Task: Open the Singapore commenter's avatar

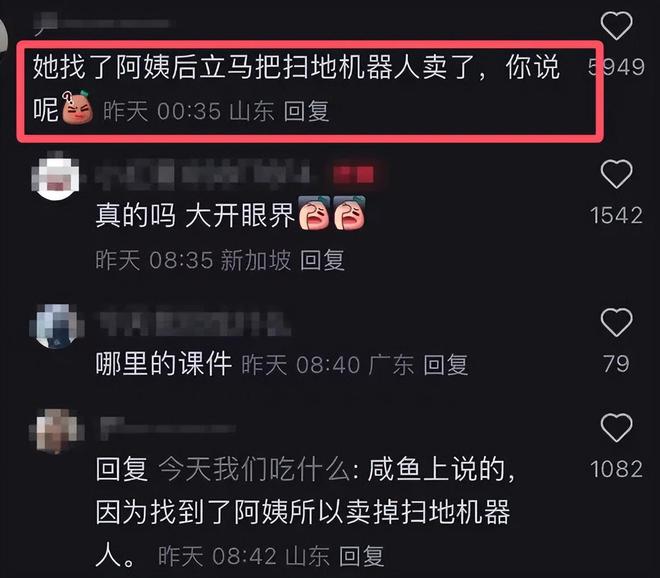Action: pyautogui.click(x=56, y=177)
